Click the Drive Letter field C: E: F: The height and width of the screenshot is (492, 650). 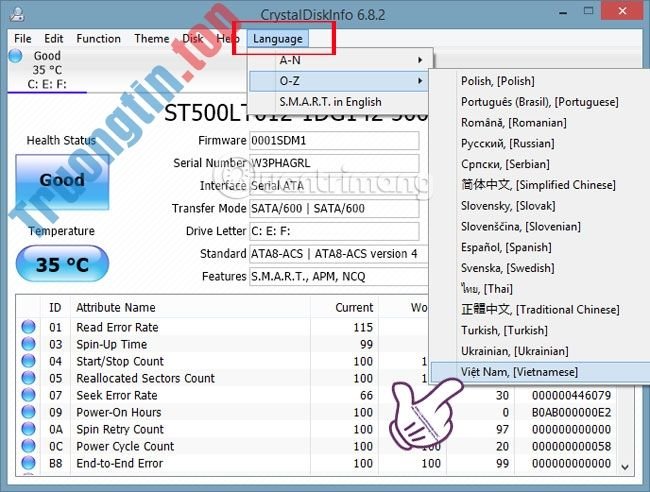click(x=334, y=231)
